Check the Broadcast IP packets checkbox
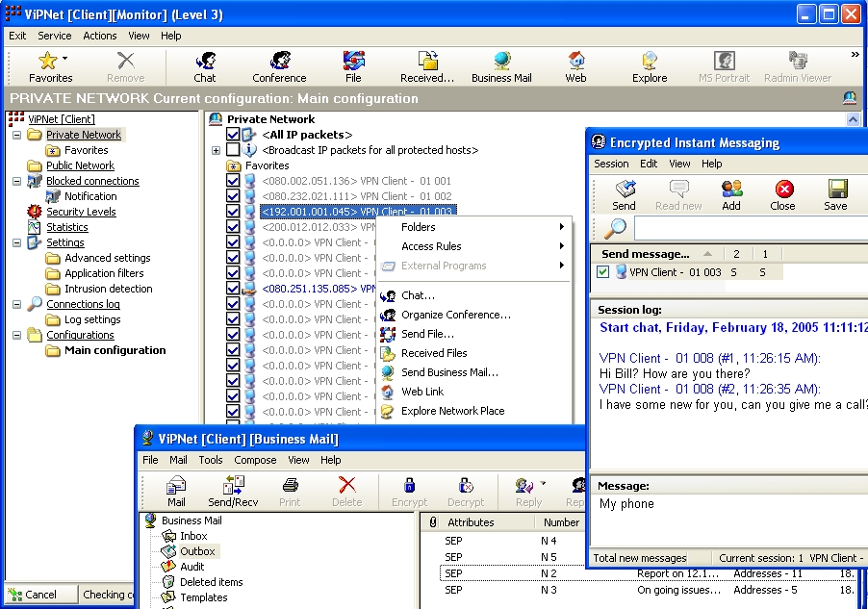868x609 pixels. [x=233, y=150]
